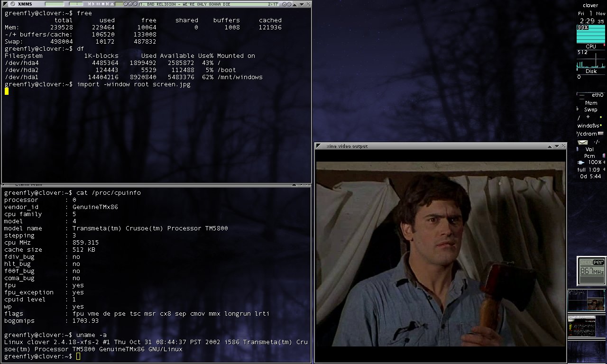
Task: Click the Swap meter in GKrellM
Action: (591, 109)
